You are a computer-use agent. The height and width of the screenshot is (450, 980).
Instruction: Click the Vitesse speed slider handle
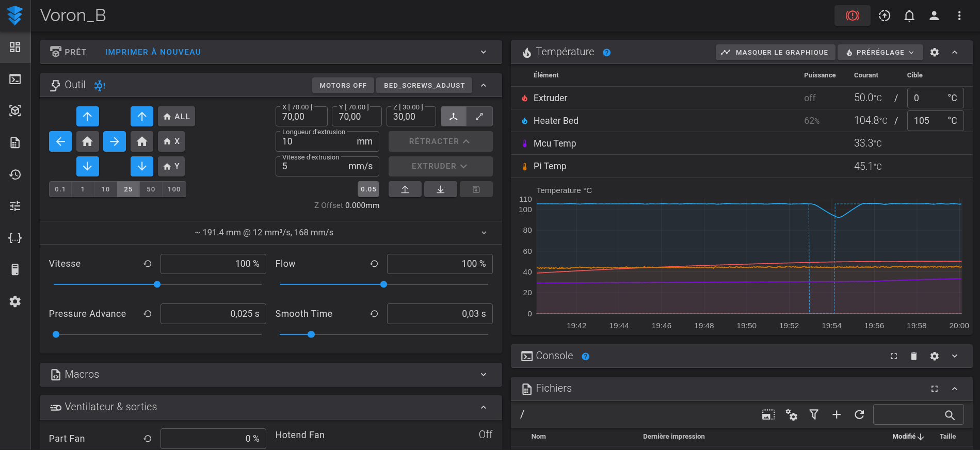(157, 284)
